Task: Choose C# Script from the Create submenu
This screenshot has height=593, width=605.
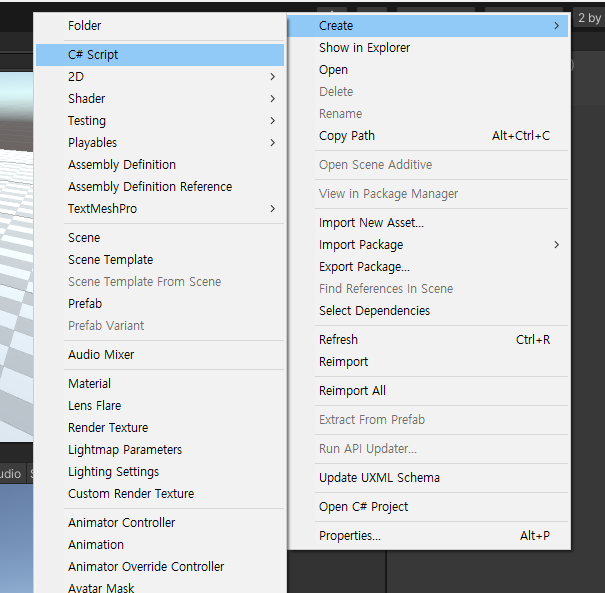Action: tap(160, 55)
